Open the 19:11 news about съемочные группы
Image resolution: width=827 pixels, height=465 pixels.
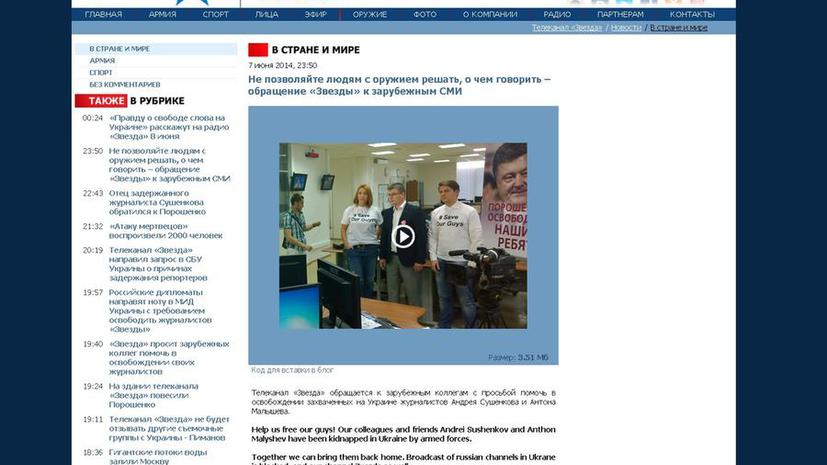pyautogui.click(x=169, y=429)
